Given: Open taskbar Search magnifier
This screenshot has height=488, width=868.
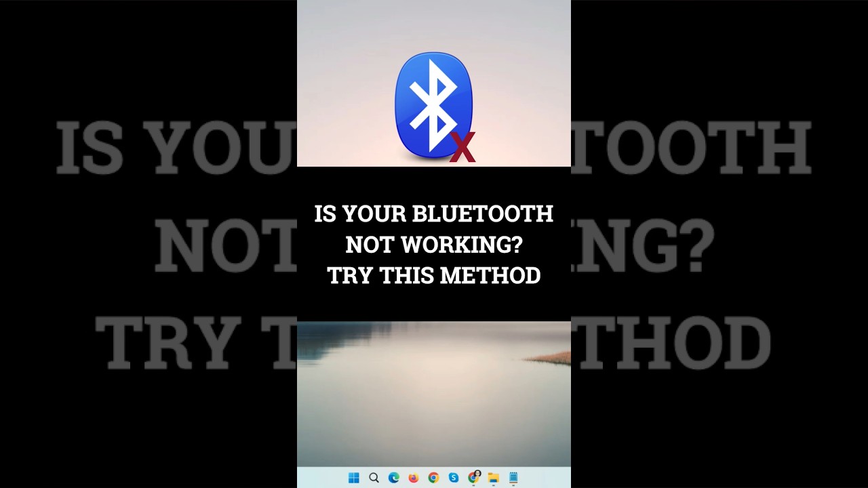Looking at the screenshot, I should pos(374,478).
